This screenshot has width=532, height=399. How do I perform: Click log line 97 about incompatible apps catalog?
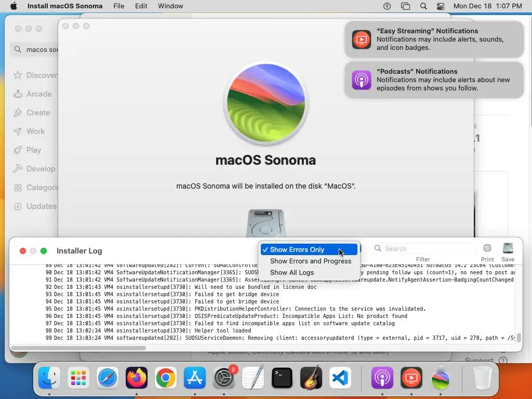point(220,323)
